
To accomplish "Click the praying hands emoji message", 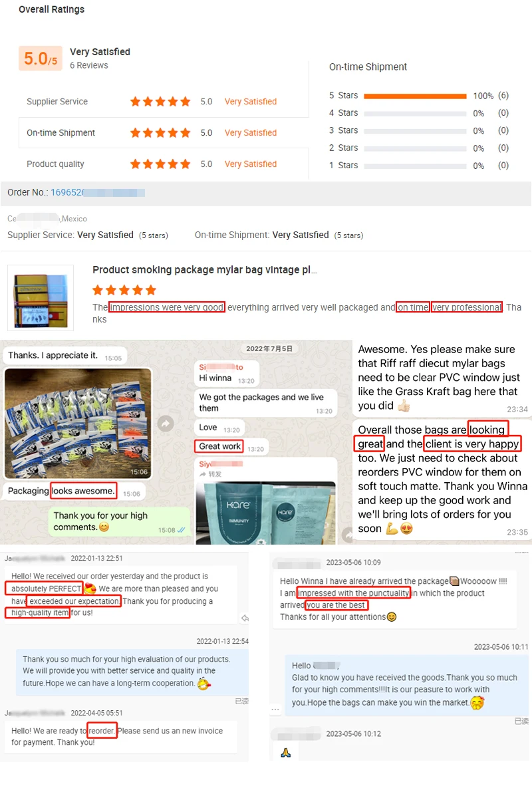I will point(286,752).
